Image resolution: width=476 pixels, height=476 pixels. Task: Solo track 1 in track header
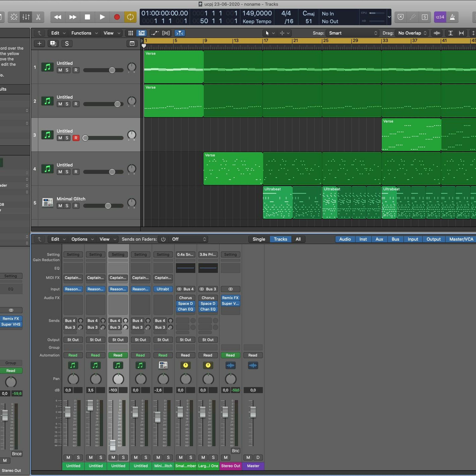pos(67,70)
